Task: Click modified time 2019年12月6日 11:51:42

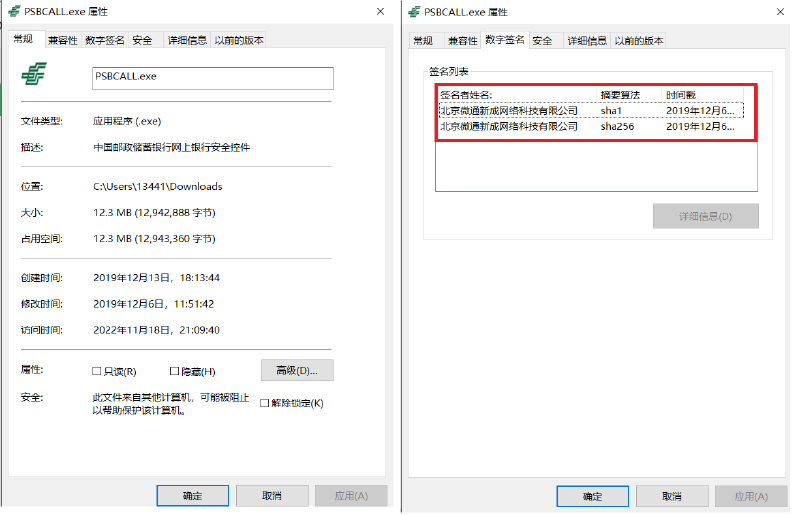Action: tap(154, 304)
